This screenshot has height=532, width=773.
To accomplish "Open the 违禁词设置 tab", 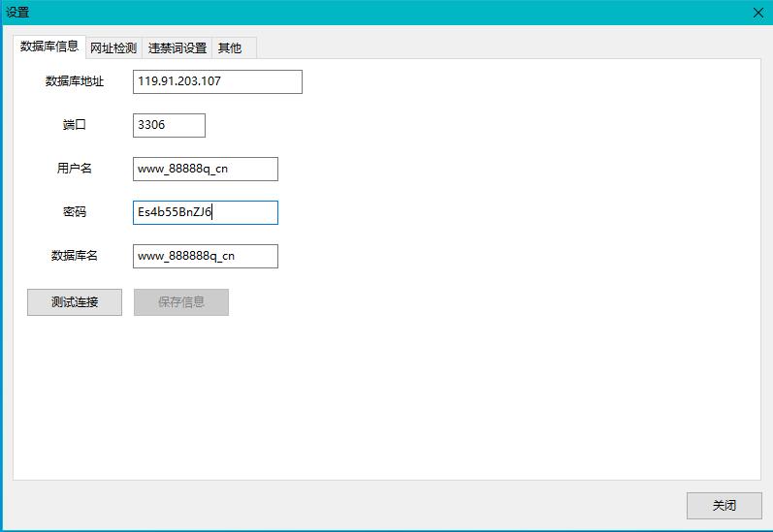I will [177, 47].
